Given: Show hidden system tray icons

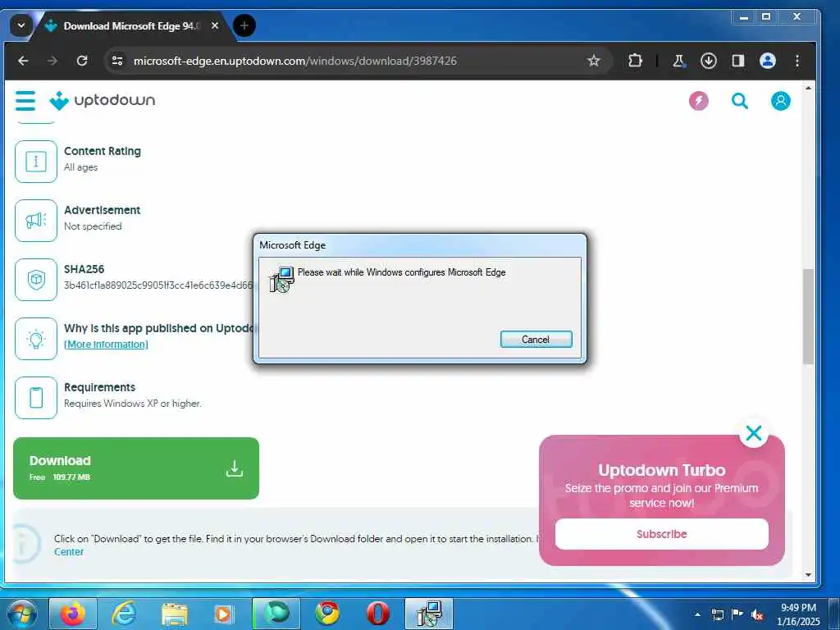Looking at the screenshot, I should tap(697, 614).
